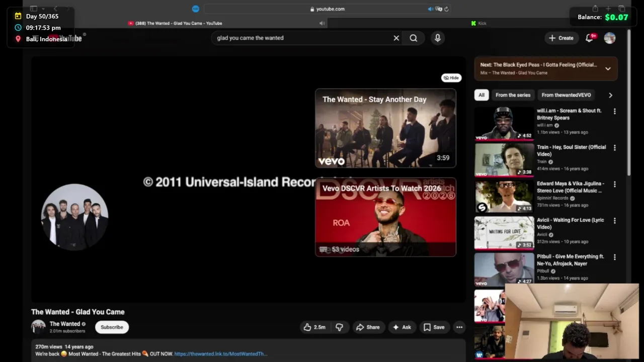Click Train - Hey, Soul Sister title
Screen dimensions: 644x362
(x=572, y=151)
